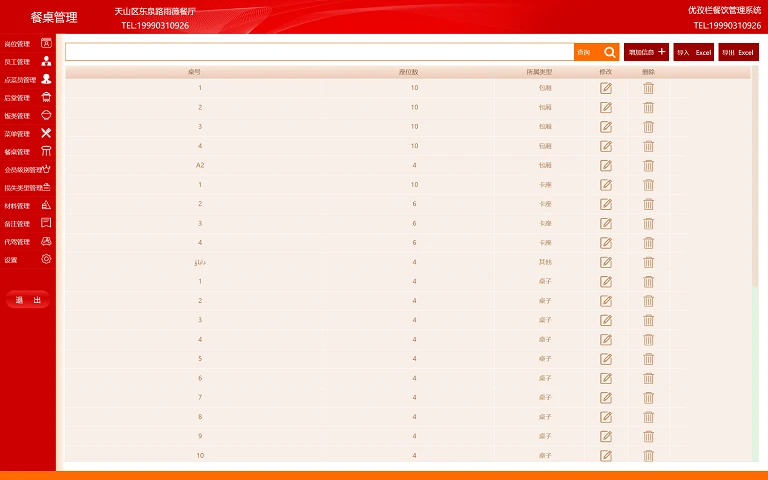768x480 pixels.
Task: Select 餐桌管理 in the sidebar menu
Action: [x=27, y=152]
